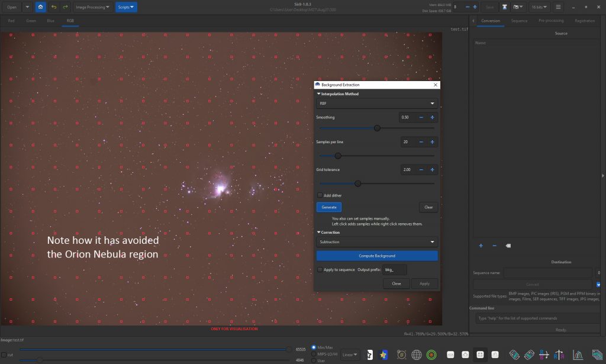Click the rotate right icon
Viewport: 606px width, 364px height.
(x=529, y=355)
